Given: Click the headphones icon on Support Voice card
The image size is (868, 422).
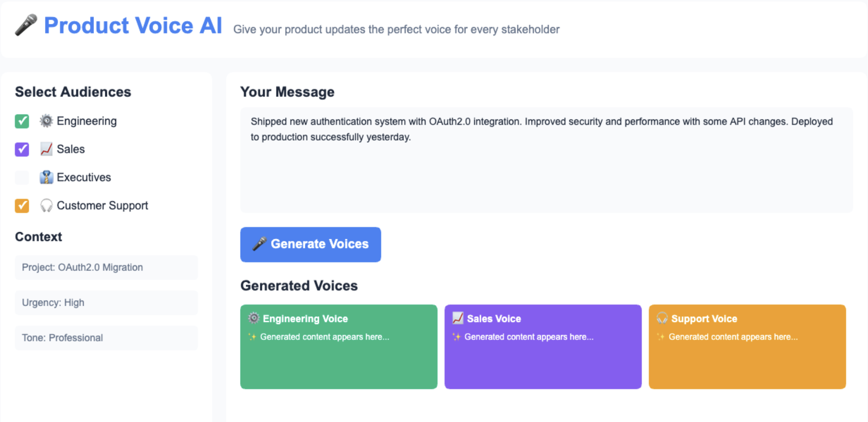Looking at the screenshot, I should (x=661, y=318).
